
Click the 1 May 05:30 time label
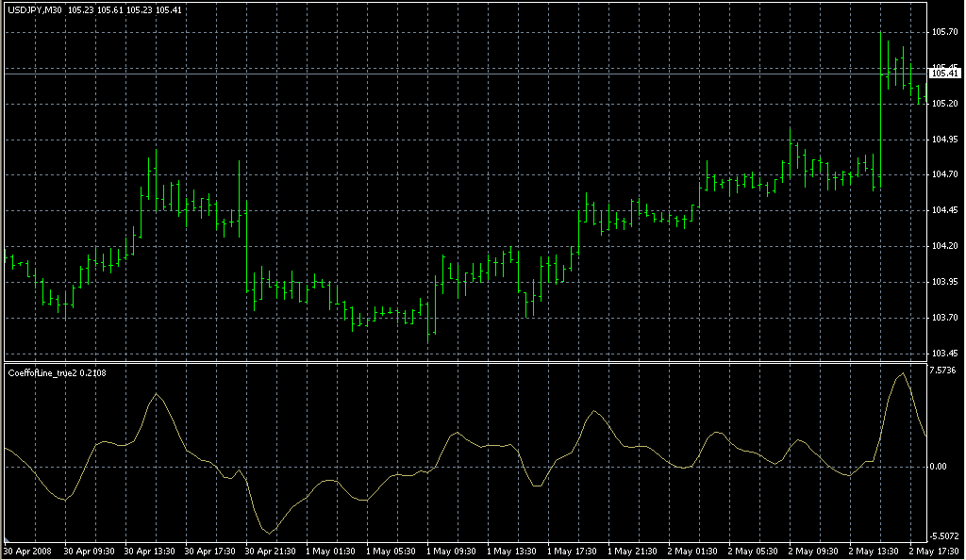pyautogui.click(x=391, y=552)
